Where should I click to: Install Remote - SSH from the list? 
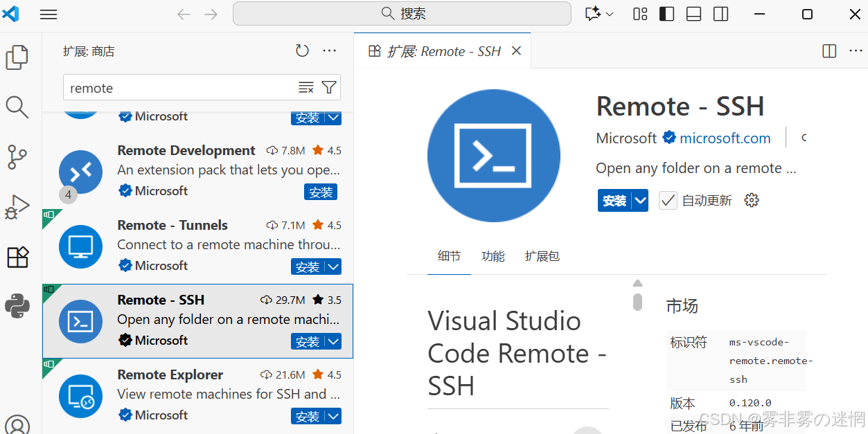point(308,341)
